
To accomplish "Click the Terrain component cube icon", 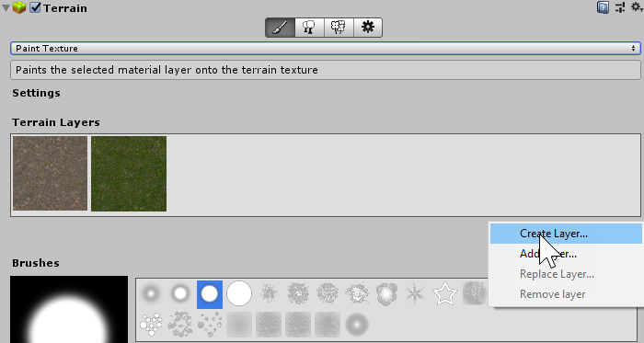I will point(19,7).
